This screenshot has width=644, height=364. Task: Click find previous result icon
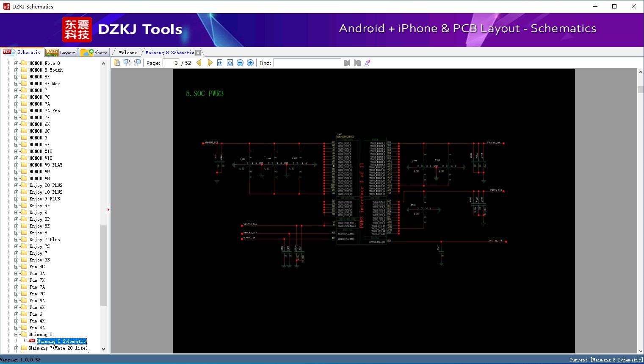347,63
